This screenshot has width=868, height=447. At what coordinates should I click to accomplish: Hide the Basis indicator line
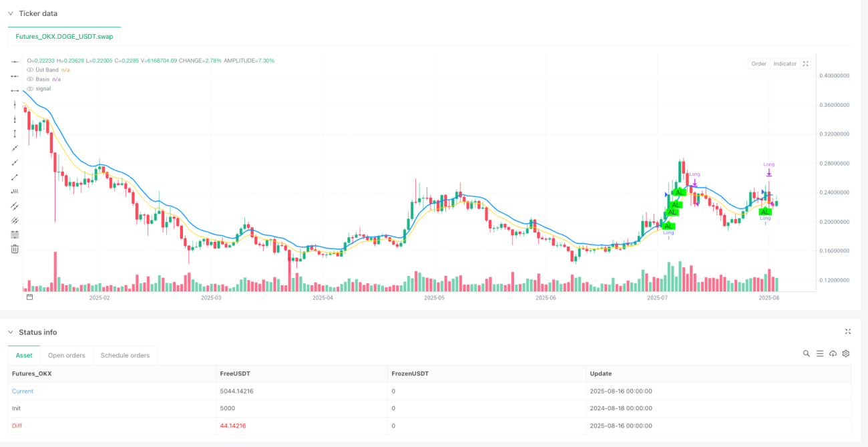(30, 79)
